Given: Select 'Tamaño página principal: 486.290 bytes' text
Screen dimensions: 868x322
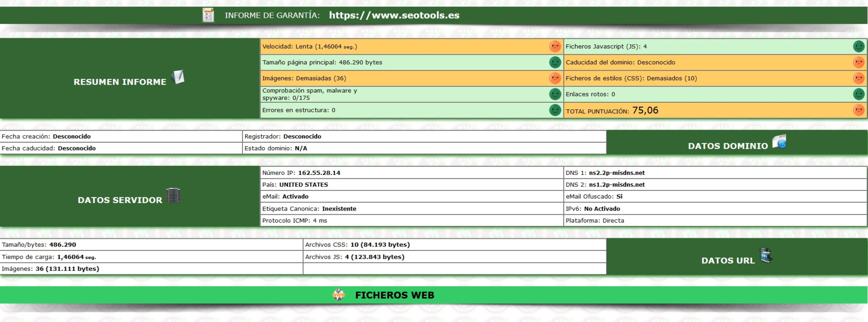Looking at the screenshot, I should tap(322, 62).
